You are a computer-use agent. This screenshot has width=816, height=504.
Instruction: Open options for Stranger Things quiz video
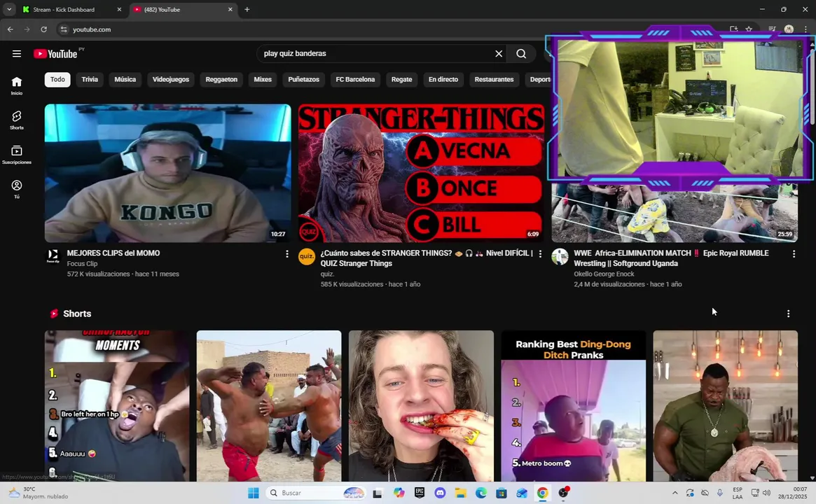click(540, 254)
